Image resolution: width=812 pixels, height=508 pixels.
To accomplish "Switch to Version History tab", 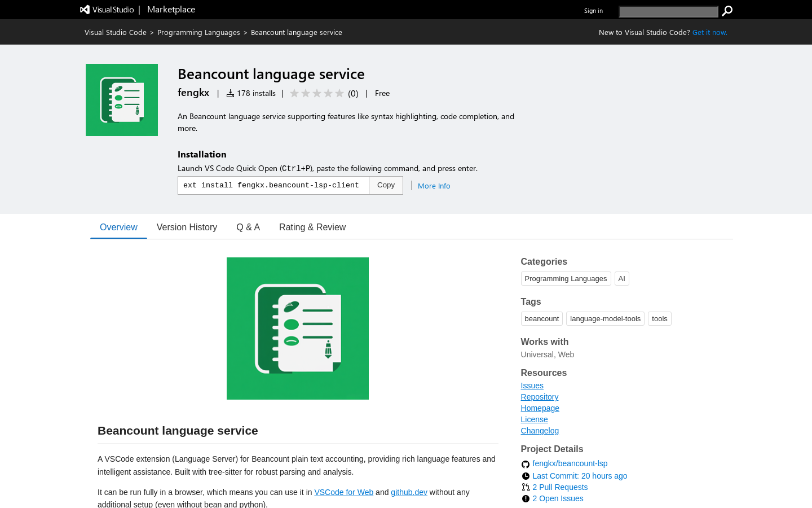I will [x=187, y=227].
